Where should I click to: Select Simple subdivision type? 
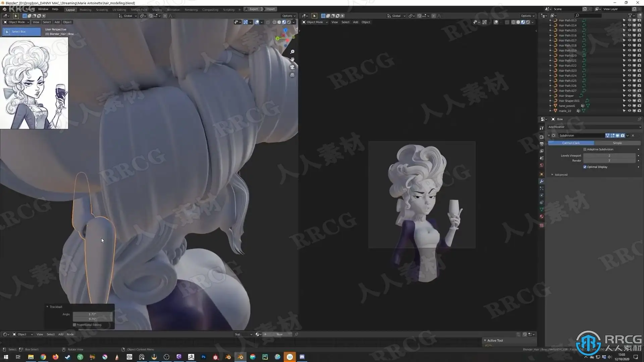click(617, 143)
